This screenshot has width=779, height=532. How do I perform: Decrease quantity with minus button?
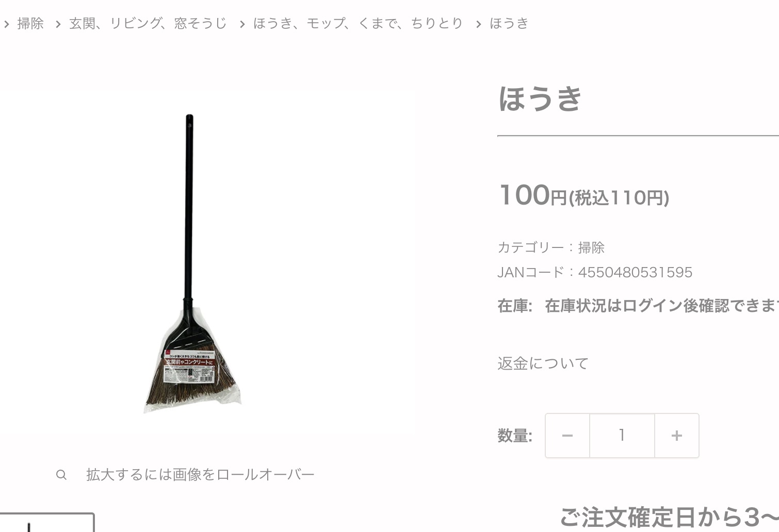pos(567,436)
